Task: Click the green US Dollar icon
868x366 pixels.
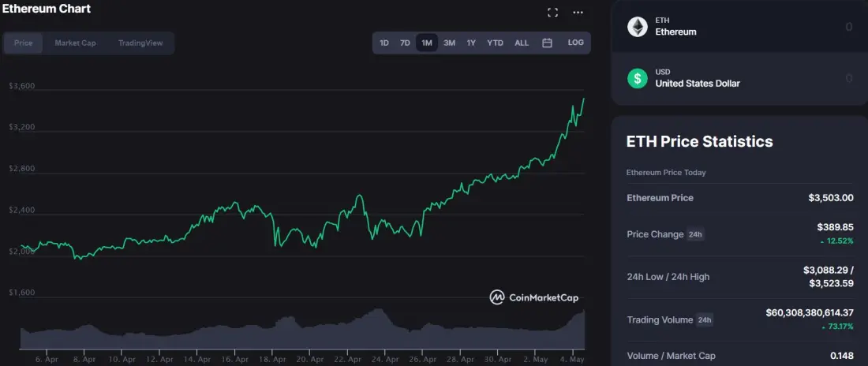Action: (x=637, y=78)
